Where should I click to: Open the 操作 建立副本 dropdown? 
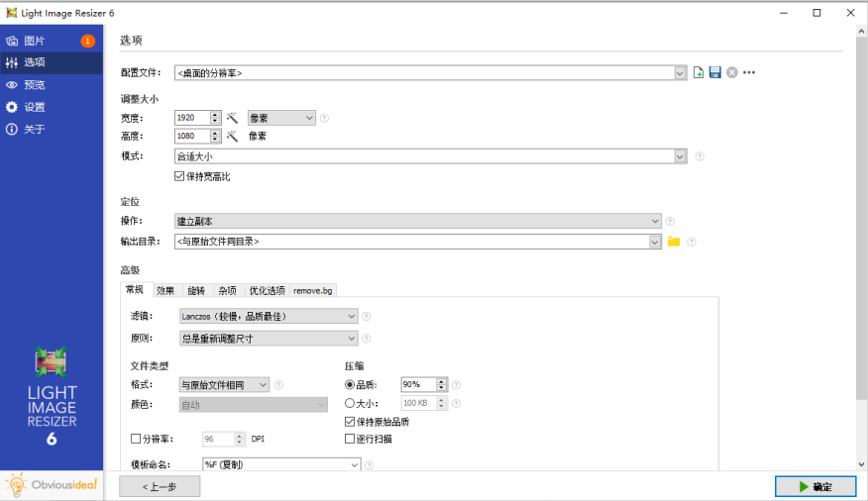[417, 221]
